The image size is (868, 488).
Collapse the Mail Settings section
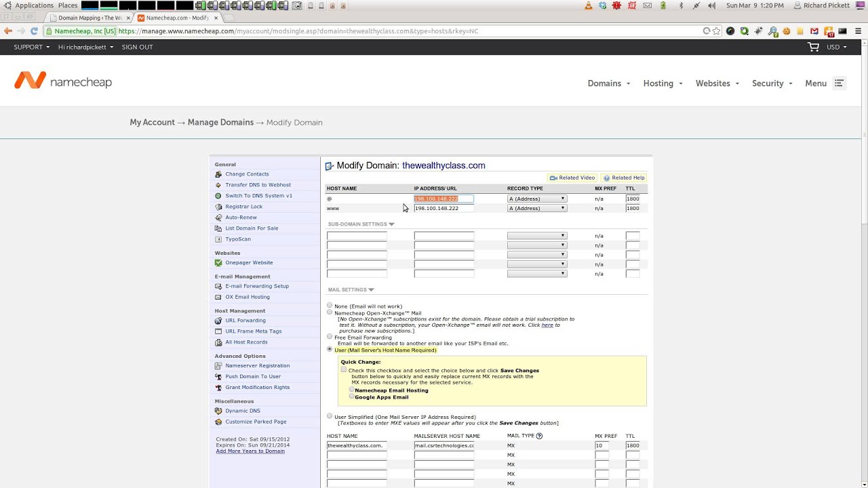pyautogui.click(x=351, y=289)
